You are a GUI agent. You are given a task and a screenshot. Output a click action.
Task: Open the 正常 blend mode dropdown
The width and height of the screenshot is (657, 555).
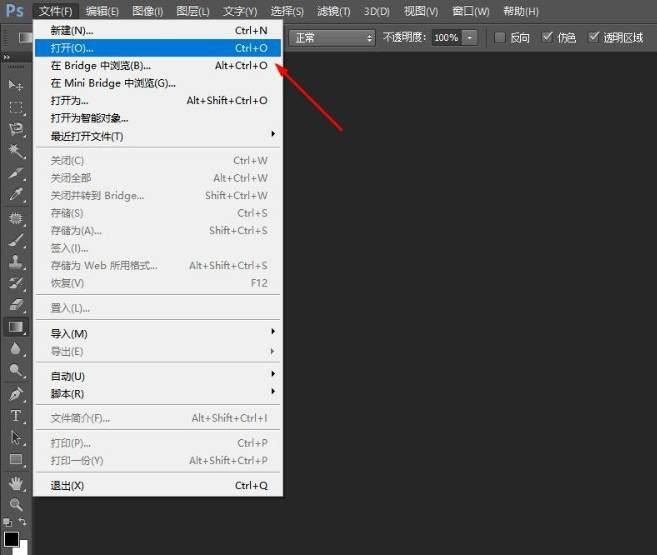(x=332, y=37)
